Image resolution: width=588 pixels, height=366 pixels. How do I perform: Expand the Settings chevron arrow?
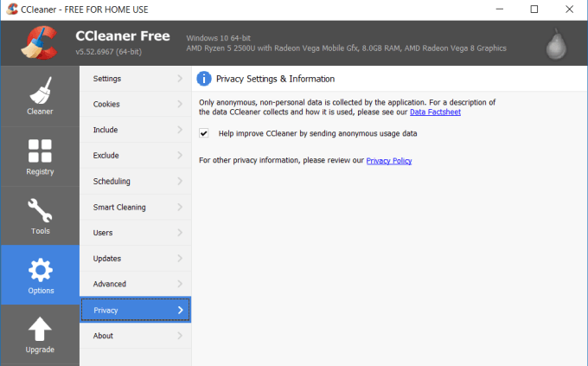180,79
